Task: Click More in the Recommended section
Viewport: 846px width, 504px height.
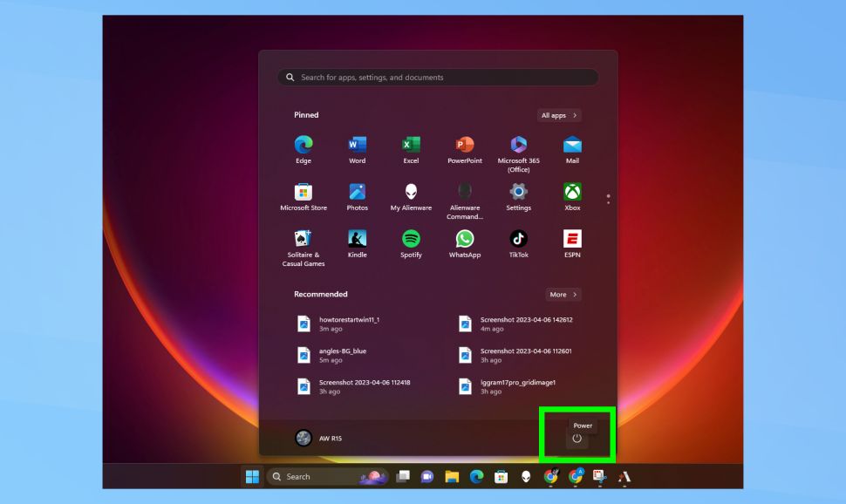Action: [x=563, y=295]
